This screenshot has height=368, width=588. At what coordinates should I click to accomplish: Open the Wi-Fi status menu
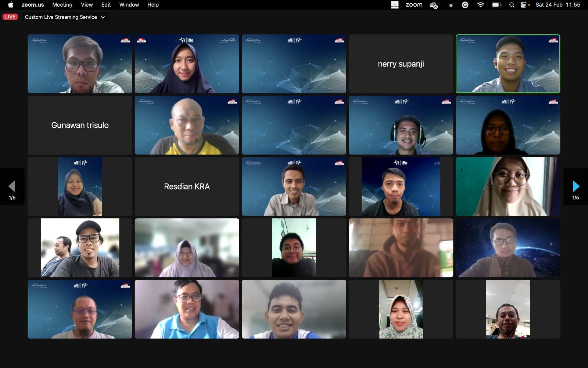pos(480,5)
